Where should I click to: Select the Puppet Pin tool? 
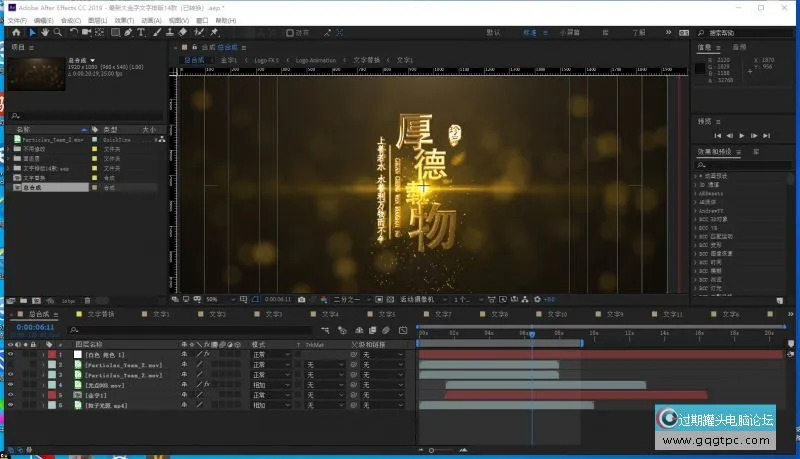[214, 32]
